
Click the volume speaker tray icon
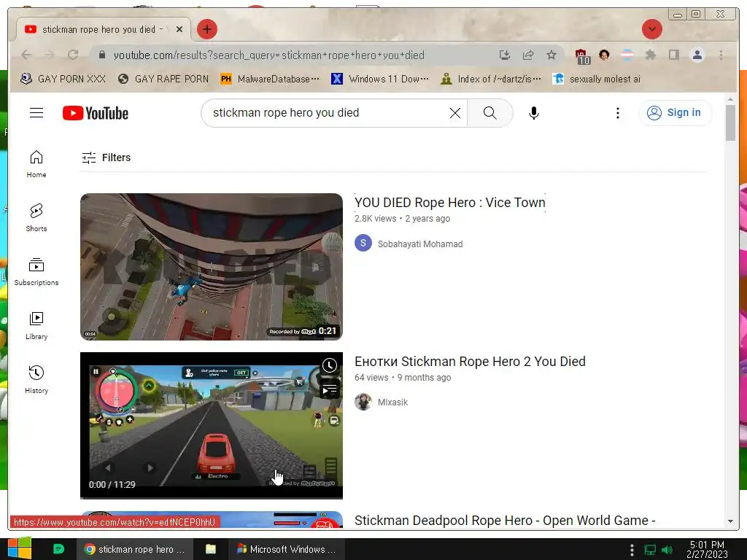[667, 550]
